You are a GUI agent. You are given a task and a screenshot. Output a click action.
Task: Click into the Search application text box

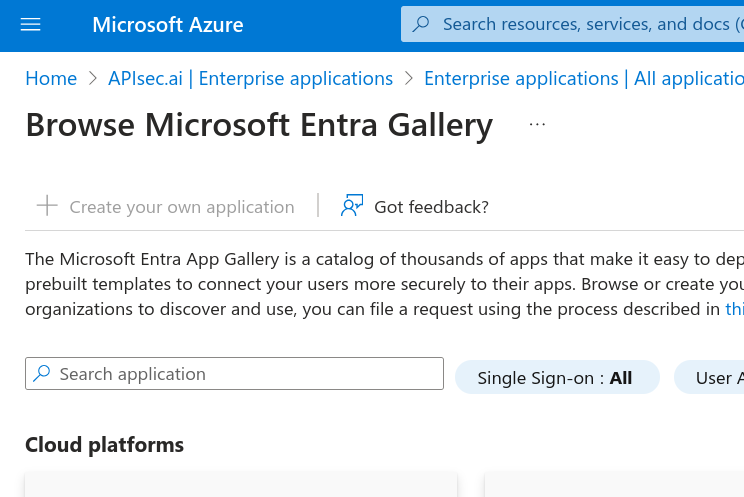click(245, 374)
